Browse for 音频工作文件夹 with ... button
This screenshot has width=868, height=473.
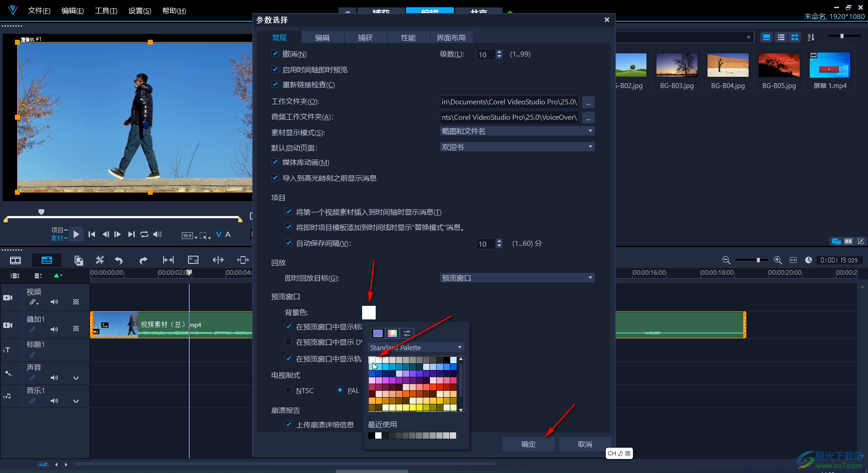(x=588, y=117)
